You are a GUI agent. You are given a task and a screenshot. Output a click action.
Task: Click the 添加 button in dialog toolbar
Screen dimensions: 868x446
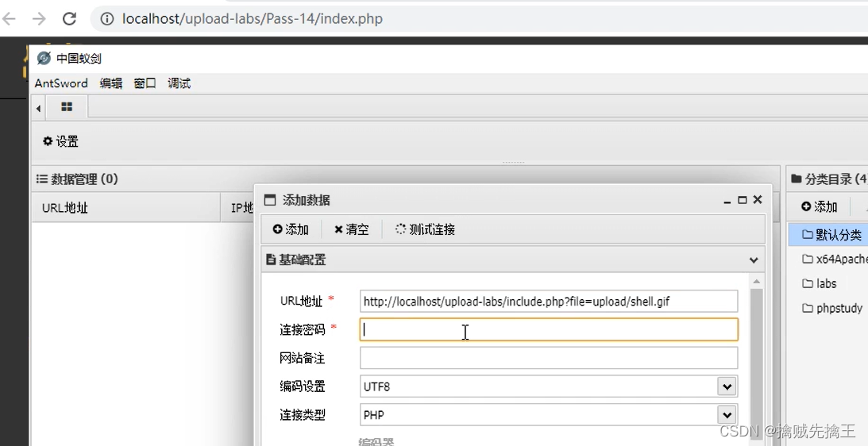pos(291,229)
